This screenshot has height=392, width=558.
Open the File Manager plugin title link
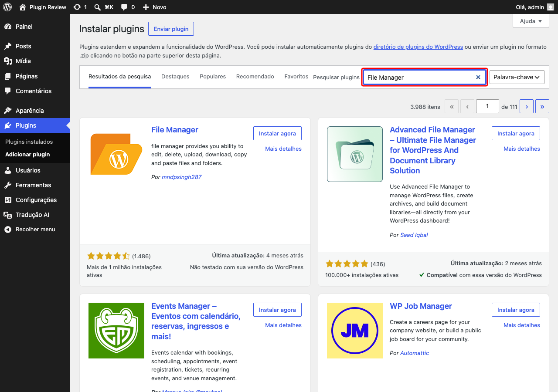click(175, 130)
